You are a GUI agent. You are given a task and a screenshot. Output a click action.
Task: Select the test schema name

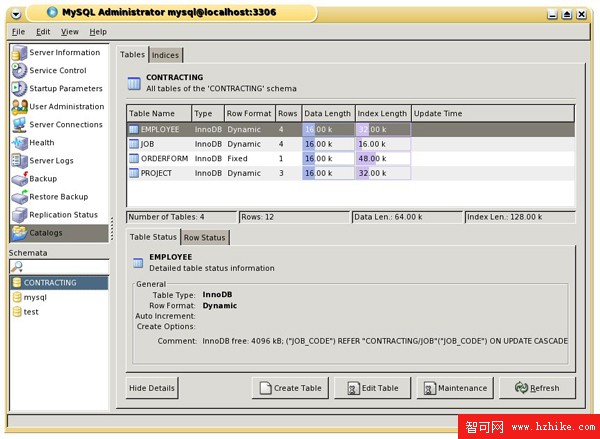31,312
